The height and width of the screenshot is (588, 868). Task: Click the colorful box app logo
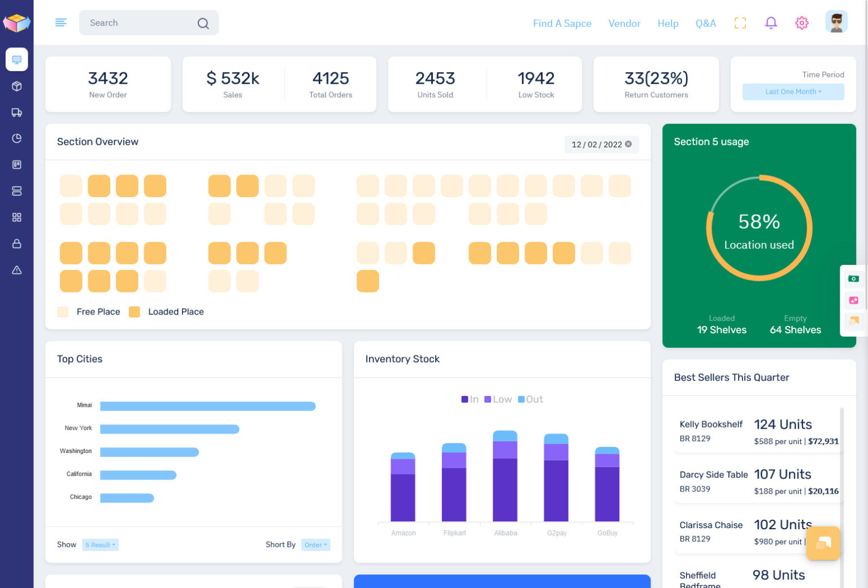[16, 23]
